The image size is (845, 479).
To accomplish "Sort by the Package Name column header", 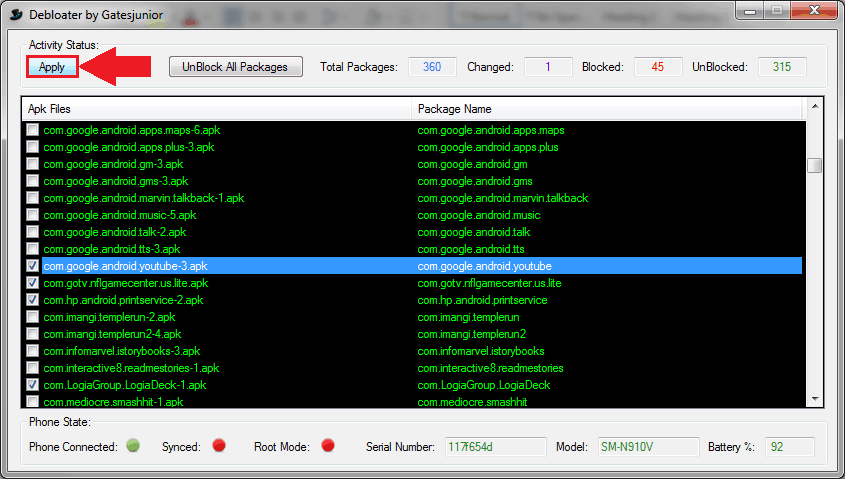I will (607, 108).
